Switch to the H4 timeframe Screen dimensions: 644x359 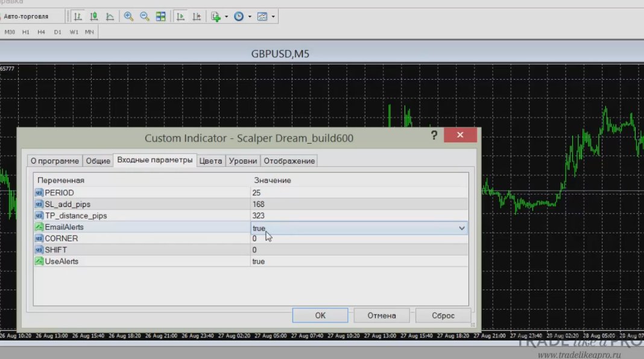(41, 32)
